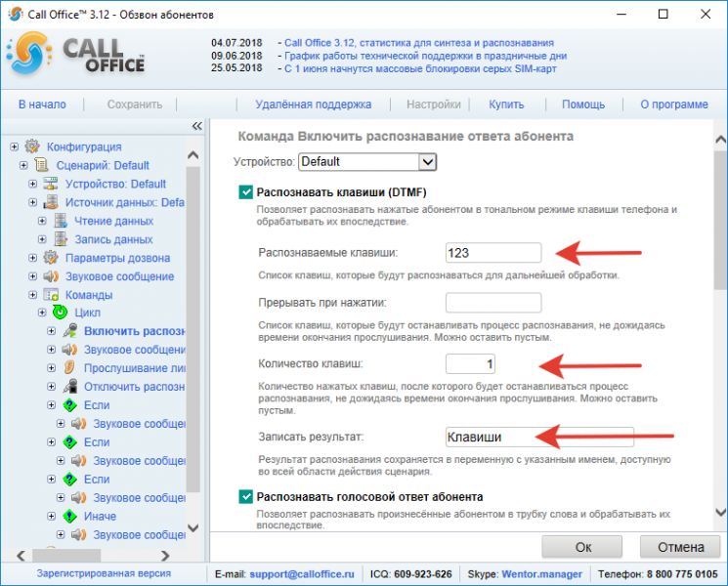The height and width of the screenshot is (586, 728).
Task: Click the Устройство: Default device icon
Action: click(x=51, y=184)
